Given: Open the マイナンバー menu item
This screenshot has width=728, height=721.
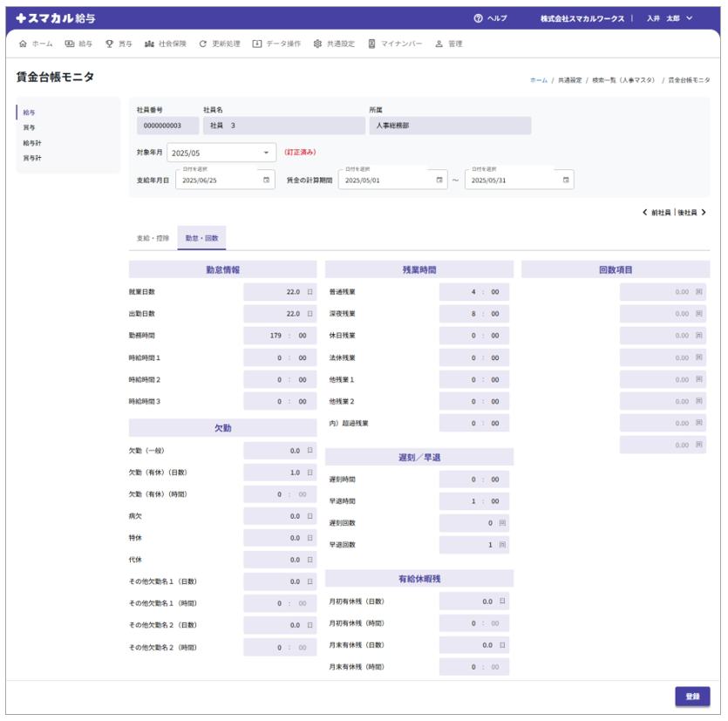Looking at the screenshot, I should pyautogui.click(x=395, y=44).
